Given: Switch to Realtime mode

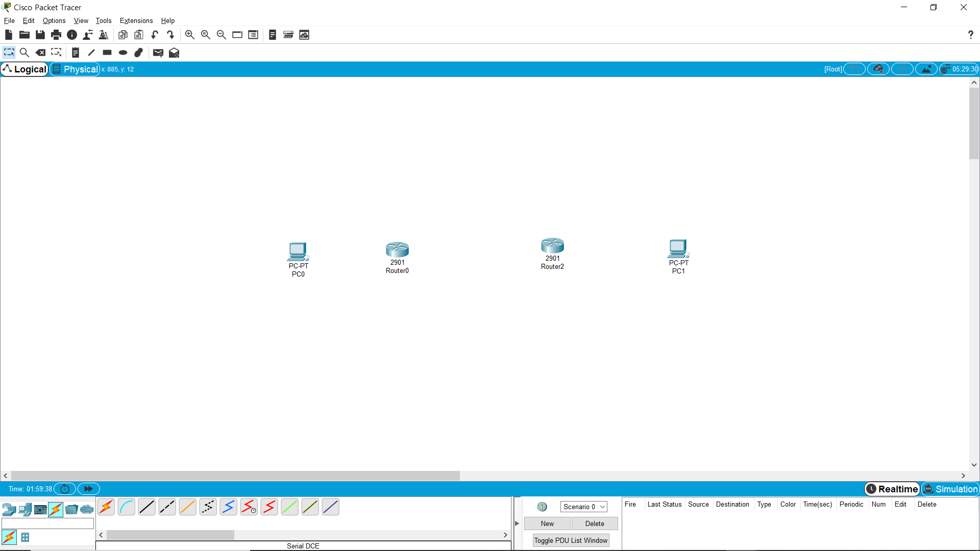Looking at the screenshot, I should (892, 489).
